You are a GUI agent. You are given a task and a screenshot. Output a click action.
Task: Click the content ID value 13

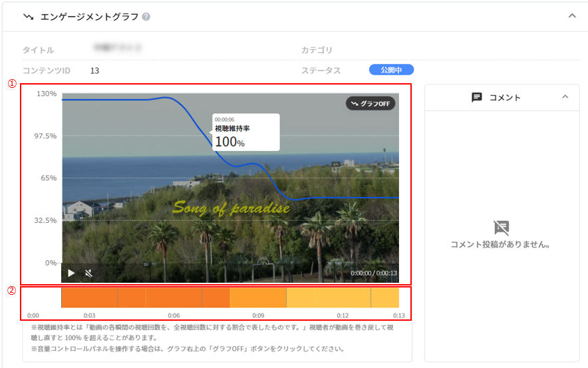[x=94, y=71]
